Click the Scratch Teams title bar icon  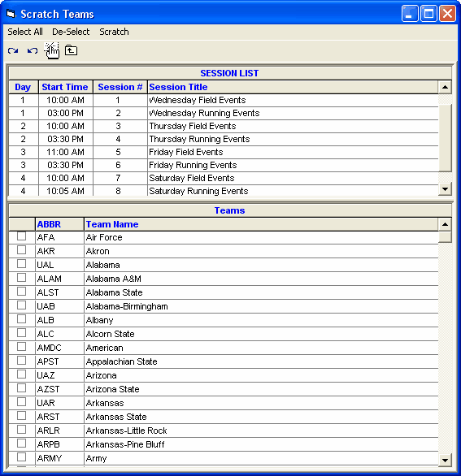click(x=11, y=14)
